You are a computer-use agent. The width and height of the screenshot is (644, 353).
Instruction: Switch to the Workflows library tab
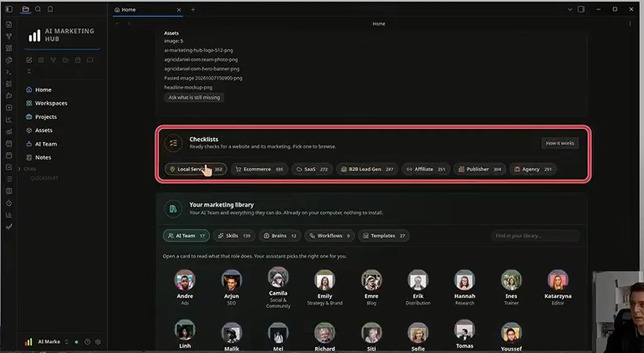pos(330,236)
